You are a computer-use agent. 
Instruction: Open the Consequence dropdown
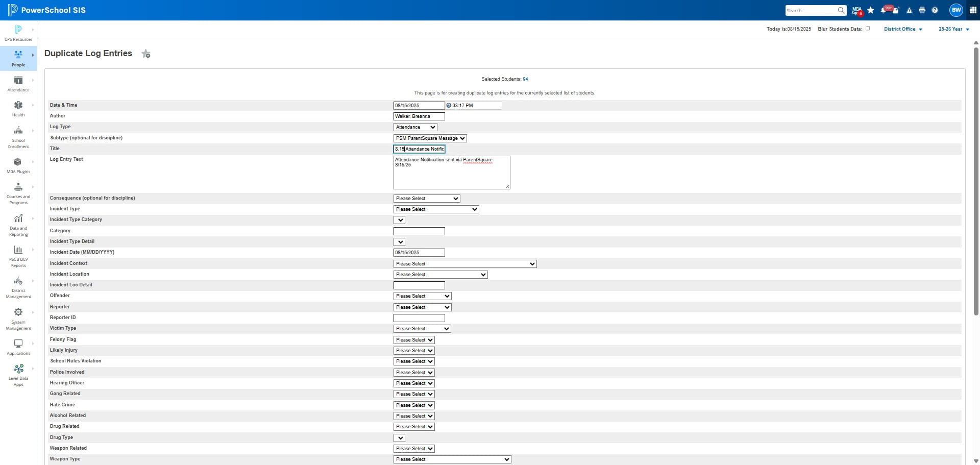pyautogui.click(x=427, y=199)
